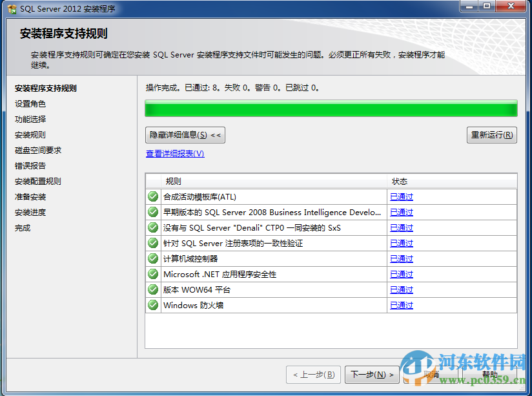
Task: Click the passed-status icon for 计算机域控制器
Action: pyautogui.click(x=152, y=258)
